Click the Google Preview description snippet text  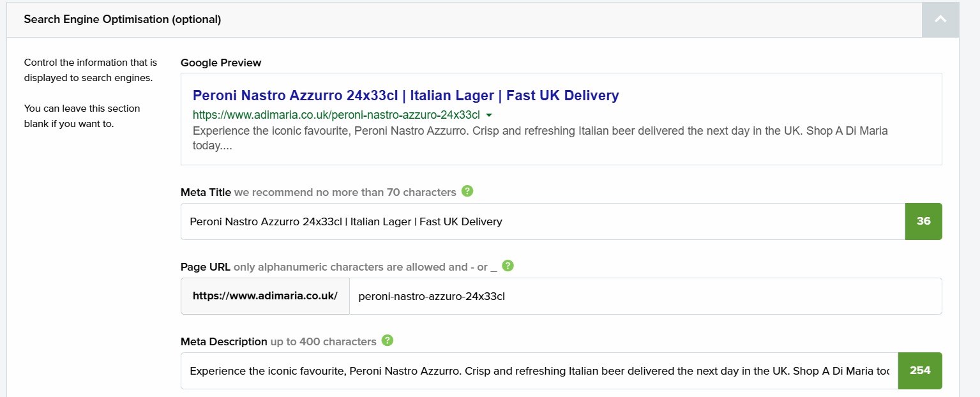click(x=540, y=138)
